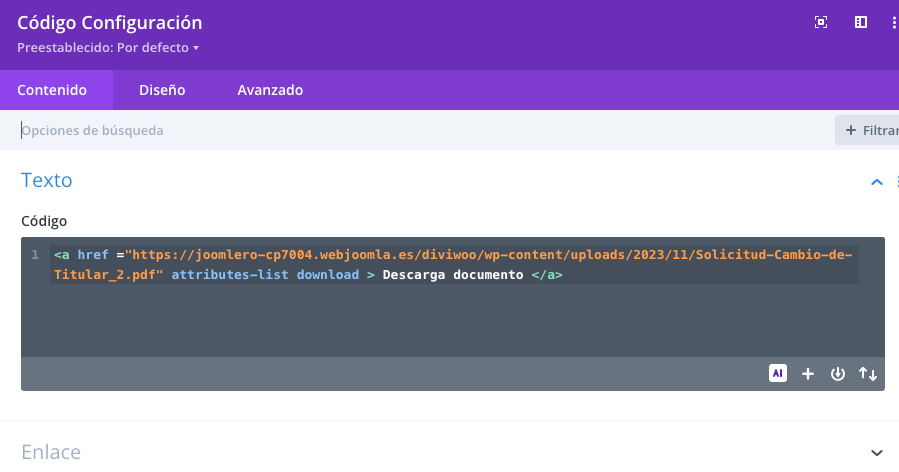Open the Preestablecido: Por defecto dropdown

coord(108,48)
